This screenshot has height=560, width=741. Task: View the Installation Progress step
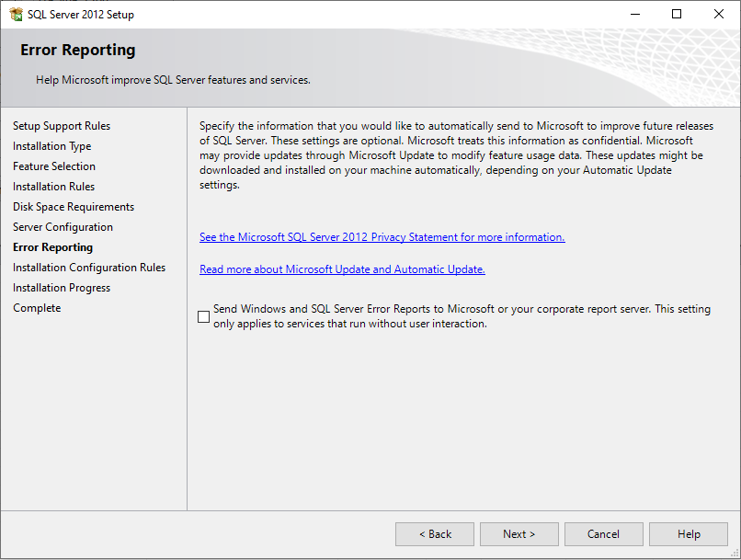point(62,287)
